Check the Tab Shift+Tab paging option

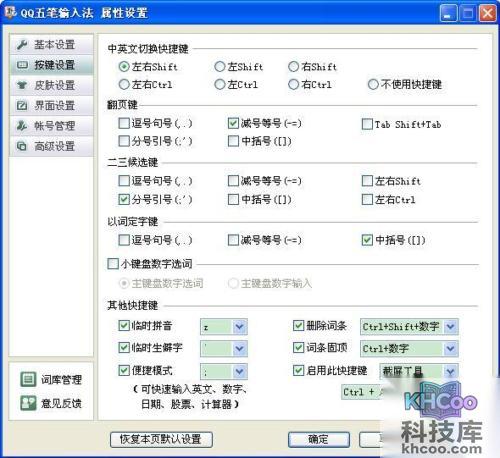coord(367,124)
